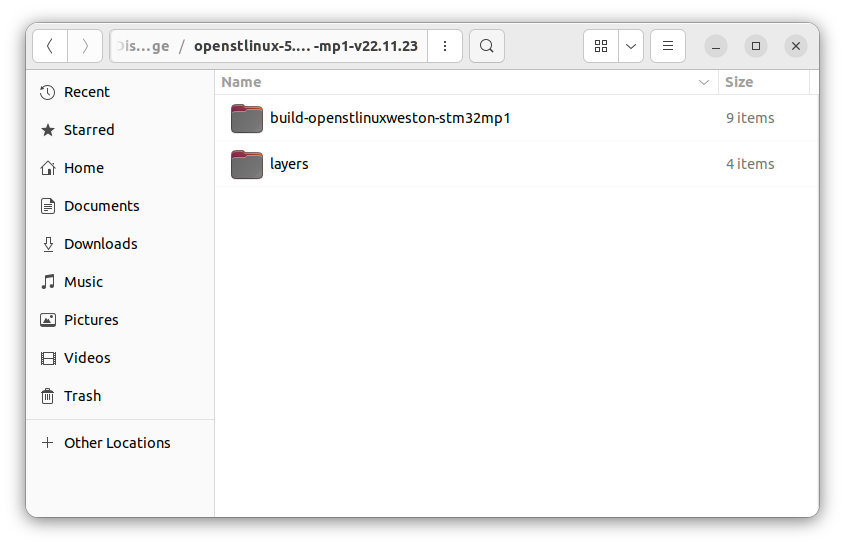
Task: Open Trash label in the sidebar
Action: [82, 396]
